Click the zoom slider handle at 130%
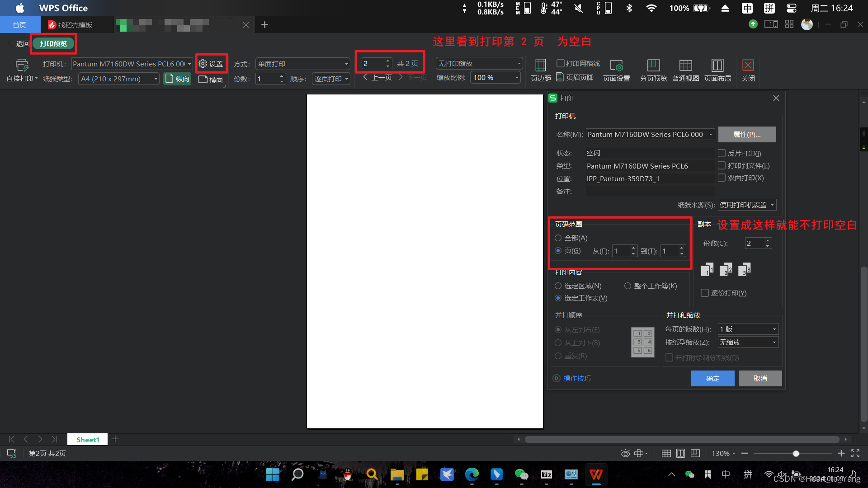This screenshot has width=868, height=488. pos(796,454)
